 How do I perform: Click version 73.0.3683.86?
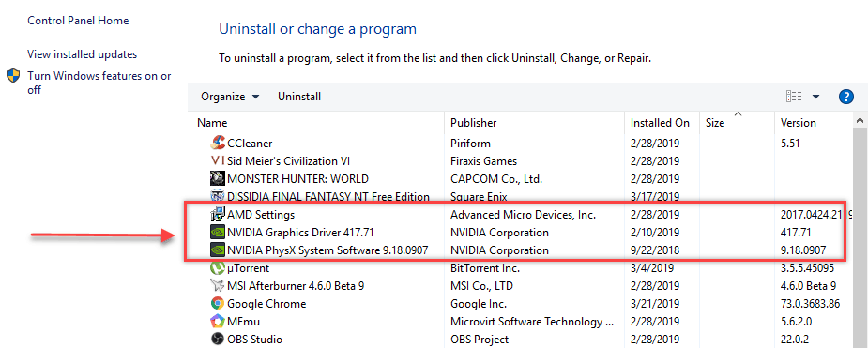click(811, 303)
